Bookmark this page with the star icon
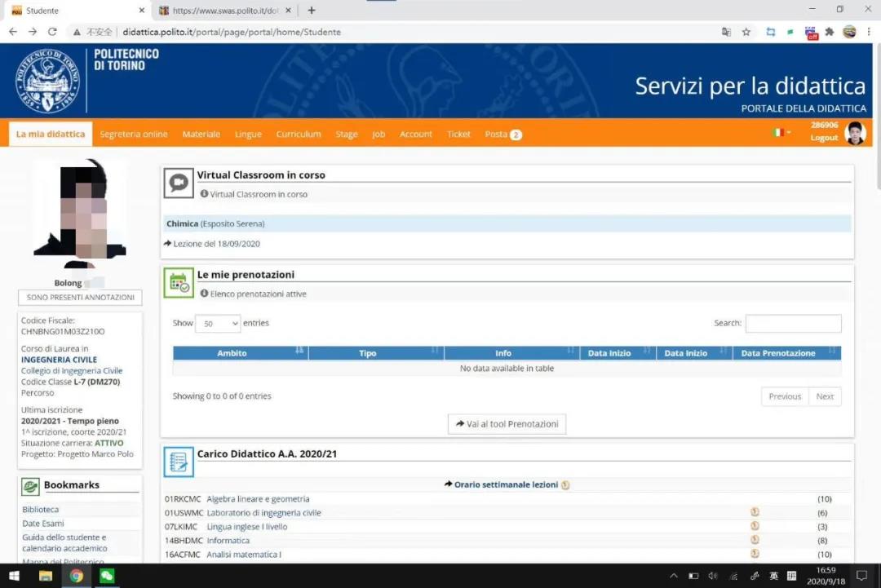This screenshot has height=588, width=881. [x=746, y=32]
